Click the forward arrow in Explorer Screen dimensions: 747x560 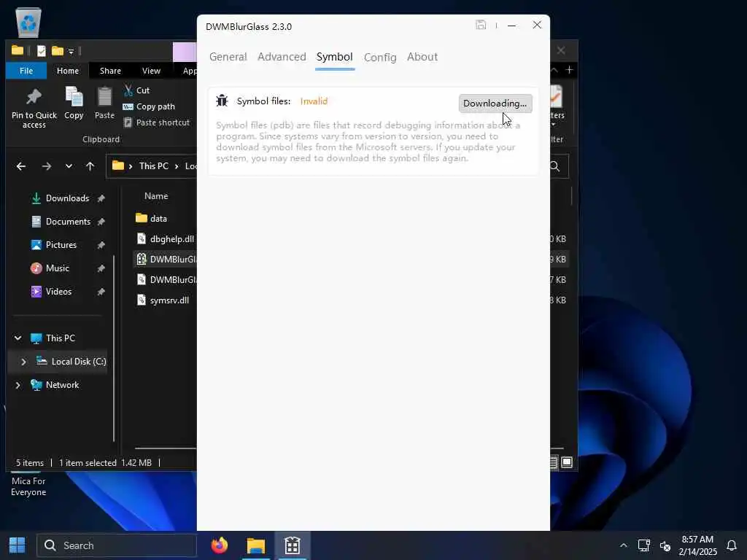click(46, 166)
